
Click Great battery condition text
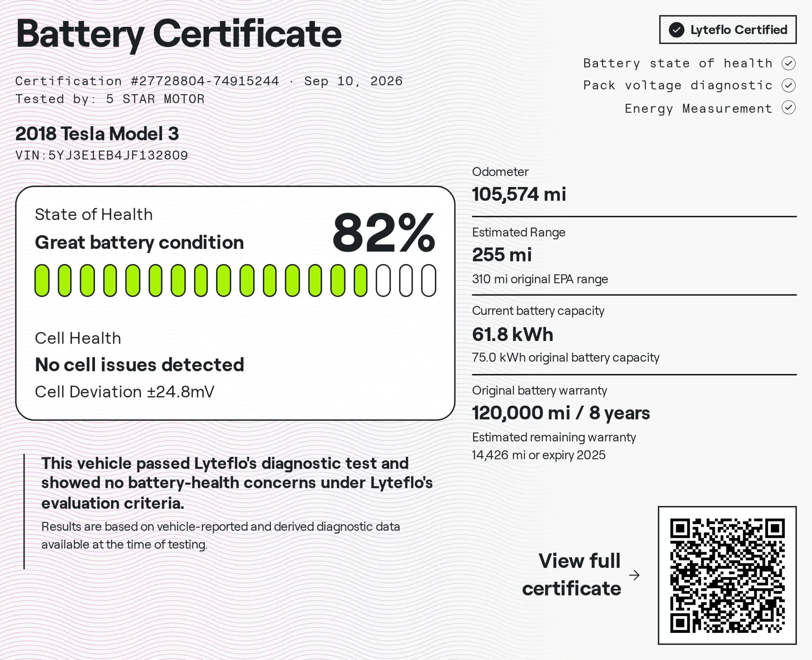[x=139, y=243]
